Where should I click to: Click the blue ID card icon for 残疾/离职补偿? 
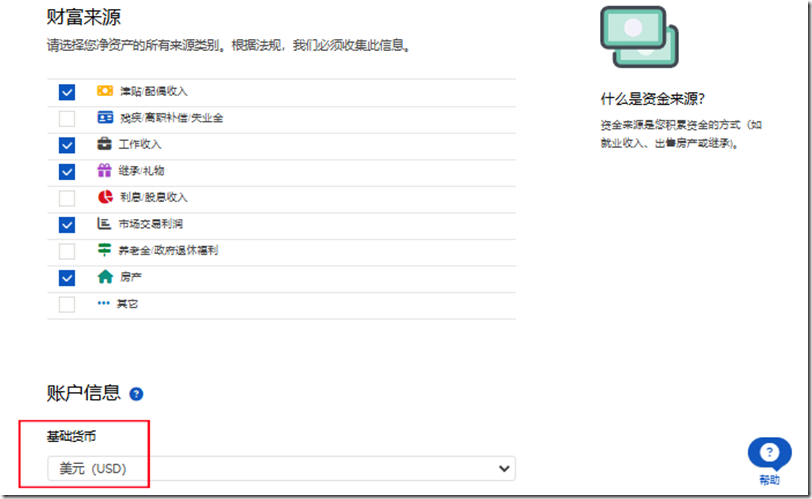[104, 118]
